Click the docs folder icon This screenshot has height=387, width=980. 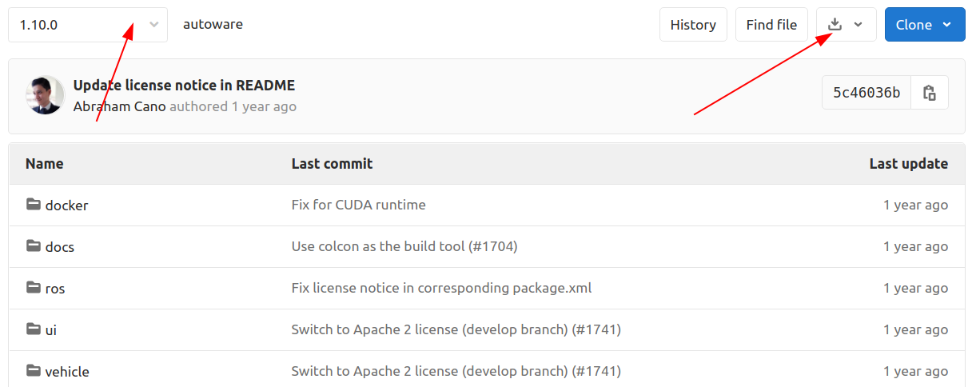[33, 246]
